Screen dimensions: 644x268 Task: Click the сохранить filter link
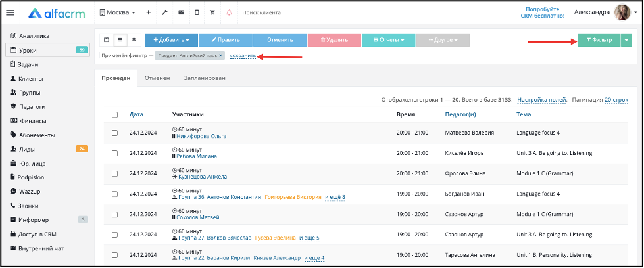coord(243,55)
